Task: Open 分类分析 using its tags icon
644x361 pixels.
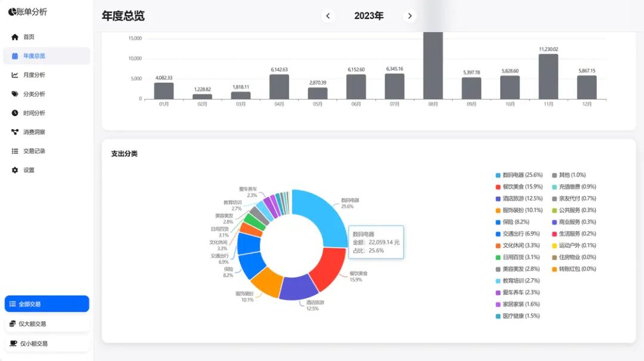Action: click(x=15, y=94)
